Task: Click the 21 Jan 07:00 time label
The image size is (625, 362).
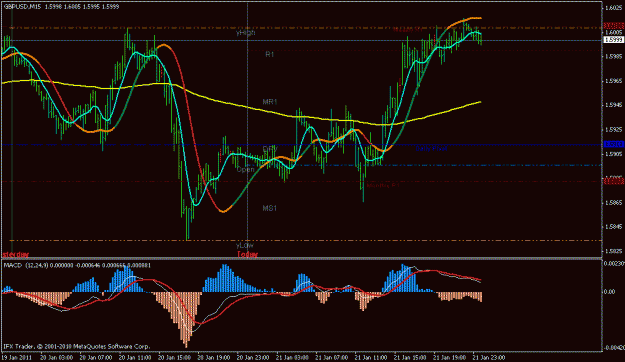Action: (331, 357)
